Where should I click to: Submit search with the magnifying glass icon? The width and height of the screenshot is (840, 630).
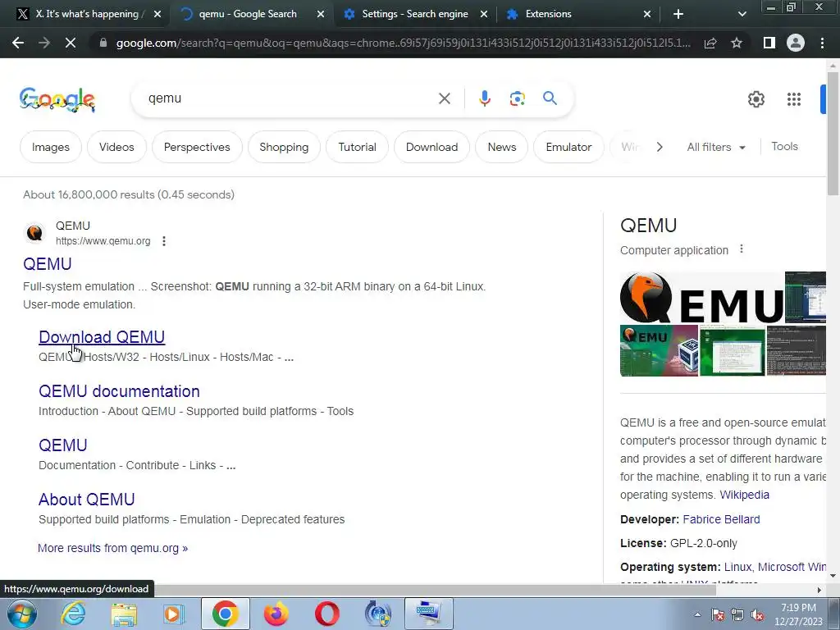(x=550, y=98)
